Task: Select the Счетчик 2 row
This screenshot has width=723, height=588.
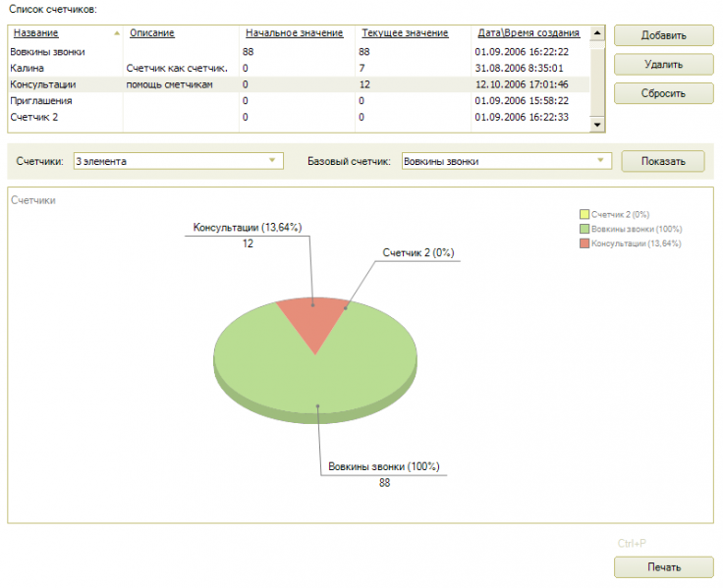Action: (299, 117)
